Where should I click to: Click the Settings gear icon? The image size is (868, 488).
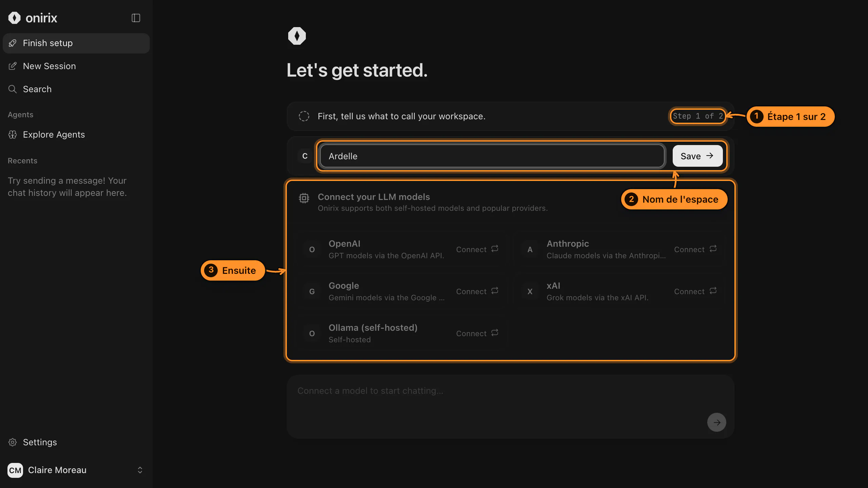click(13, 442)
